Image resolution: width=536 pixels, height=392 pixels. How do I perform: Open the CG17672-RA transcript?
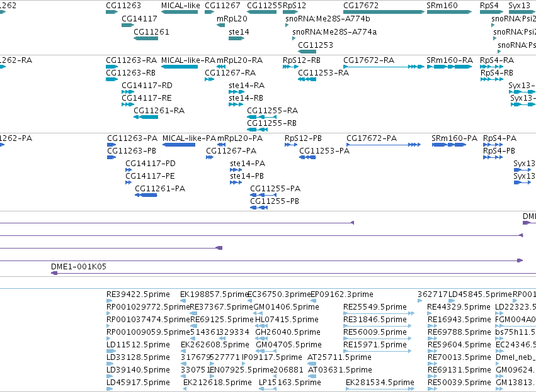coord(384,67)
